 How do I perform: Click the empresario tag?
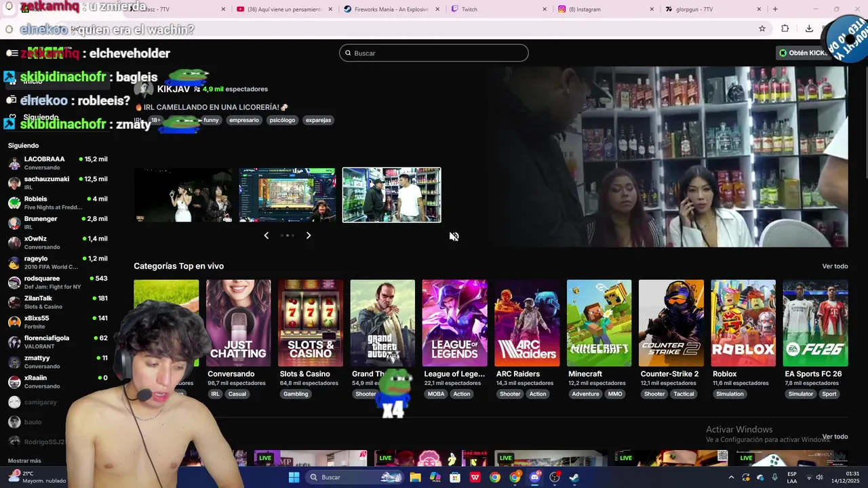coord(244,120)
